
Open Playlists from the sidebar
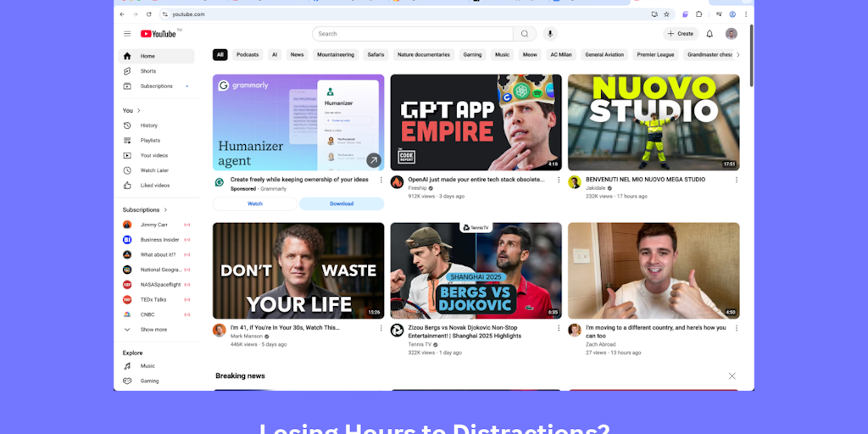[x=156, y=141]
